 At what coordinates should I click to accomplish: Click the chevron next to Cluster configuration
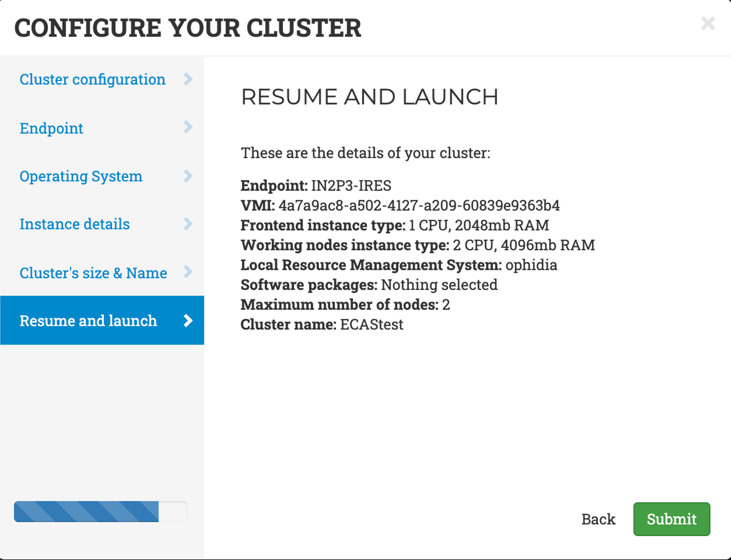(x=188, y=79)
